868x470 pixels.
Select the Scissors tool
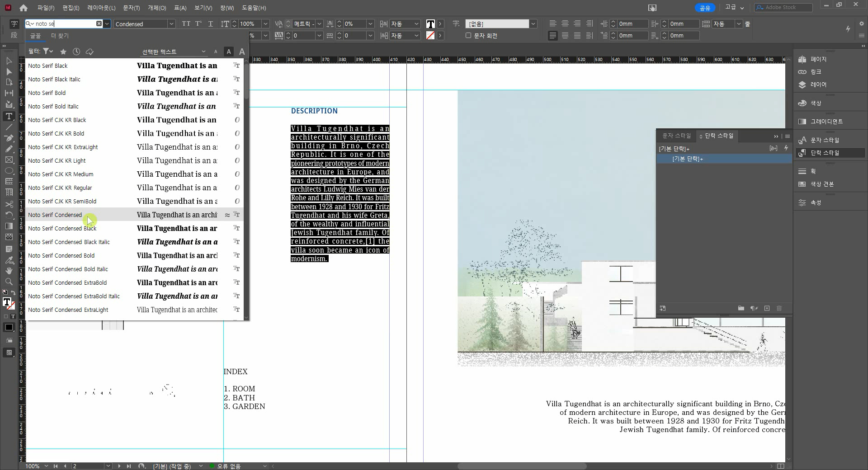click(x=9, y=204)
